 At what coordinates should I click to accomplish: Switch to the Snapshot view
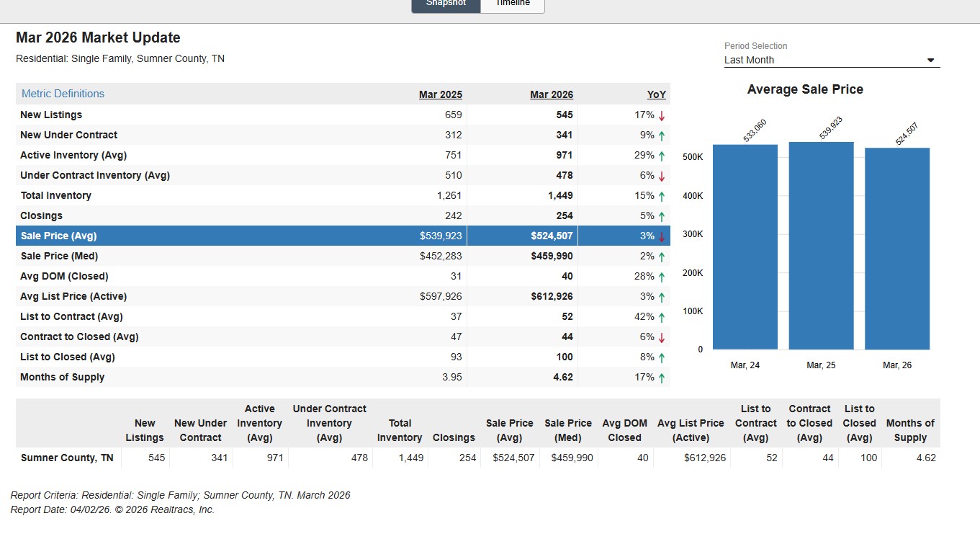[446, 4]
